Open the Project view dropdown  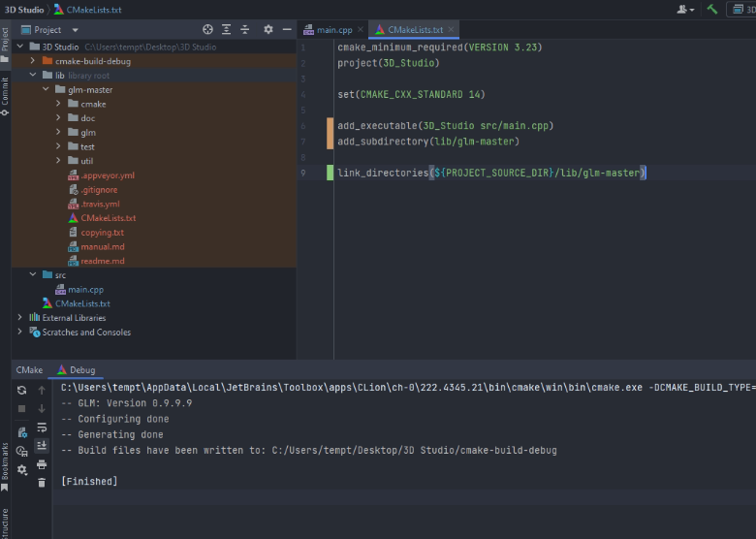[x=76, y=30]
